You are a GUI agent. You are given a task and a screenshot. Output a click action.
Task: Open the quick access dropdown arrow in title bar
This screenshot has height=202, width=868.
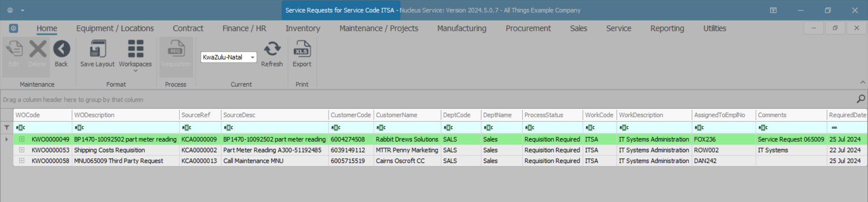[x=23, y=10]
